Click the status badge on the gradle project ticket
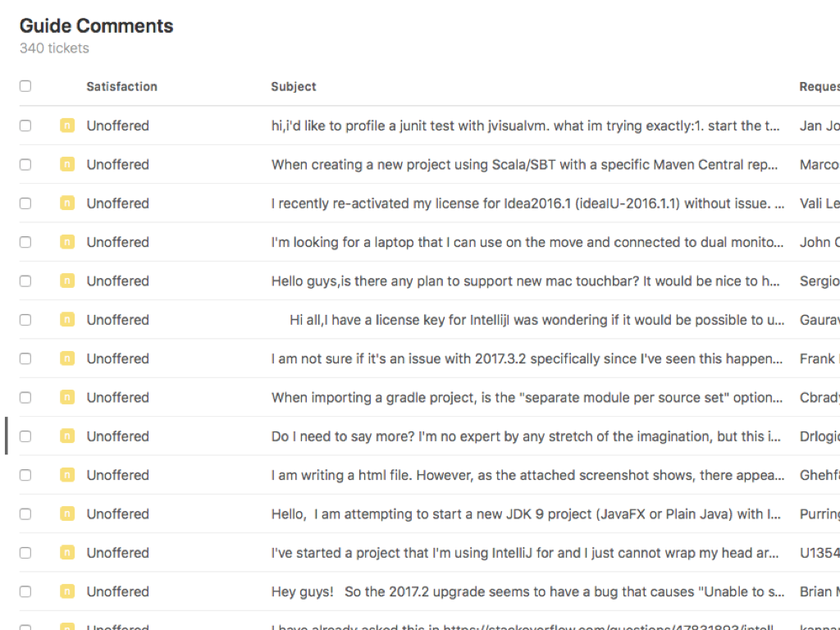 point(67,398)
